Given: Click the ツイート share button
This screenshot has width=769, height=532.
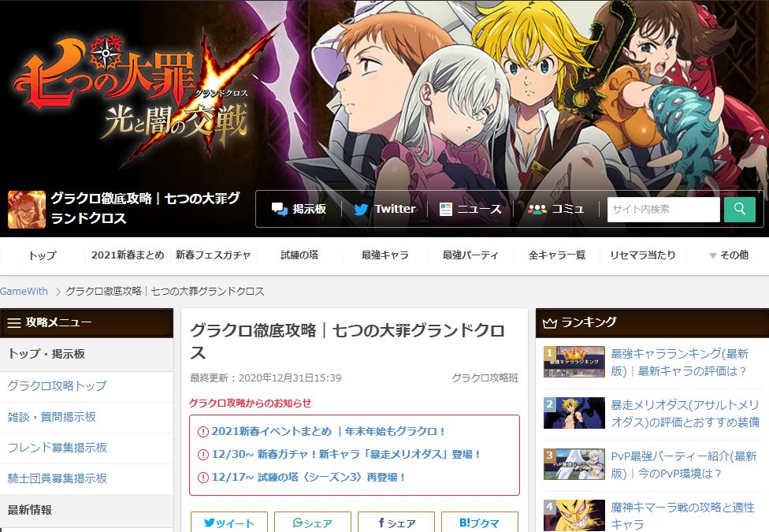Looking at the screenshot, I should (x=229, y=523).
